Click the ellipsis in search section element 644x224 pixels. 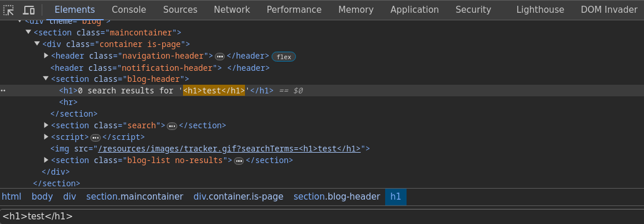[x=172, y=126]
